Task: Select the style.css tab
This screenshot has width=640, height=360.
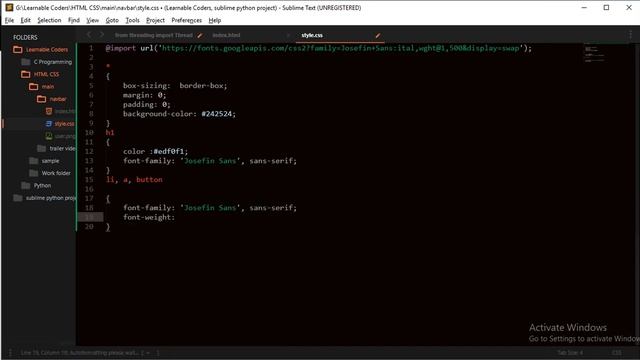Action: coord(312,35)
